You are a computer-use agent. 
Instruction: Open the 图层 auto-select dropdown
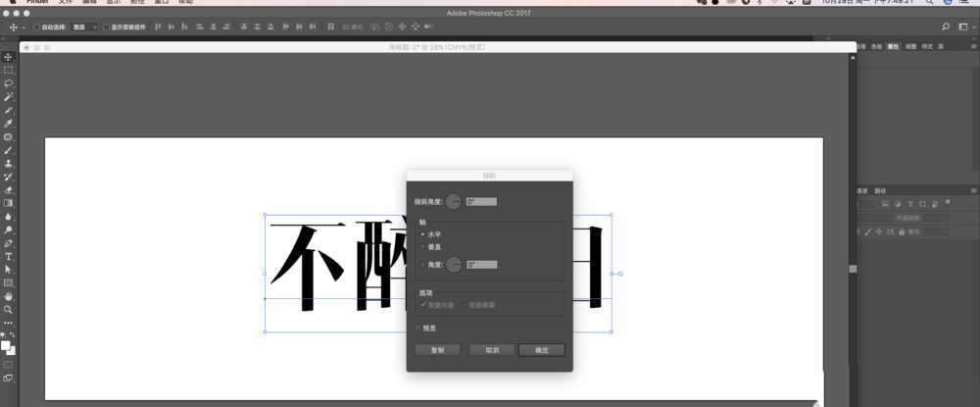(x=84, y=27)
